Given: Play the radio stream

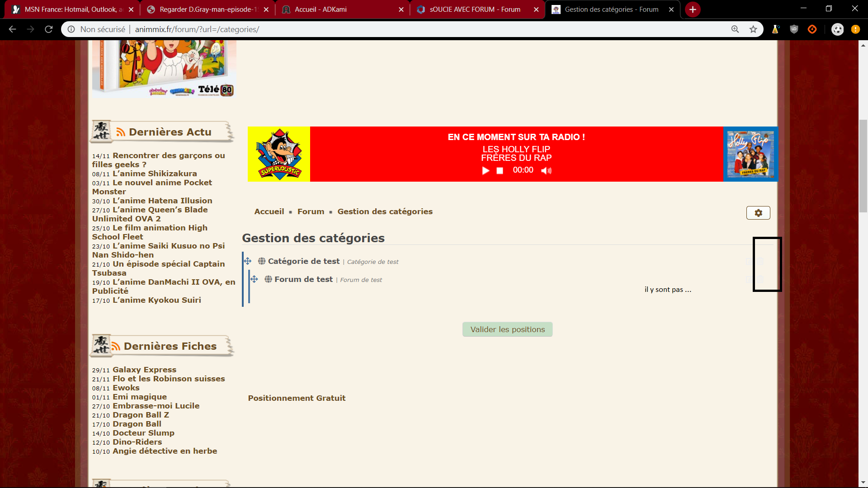Looking at the screenshot, I should [x=486, y=171].
